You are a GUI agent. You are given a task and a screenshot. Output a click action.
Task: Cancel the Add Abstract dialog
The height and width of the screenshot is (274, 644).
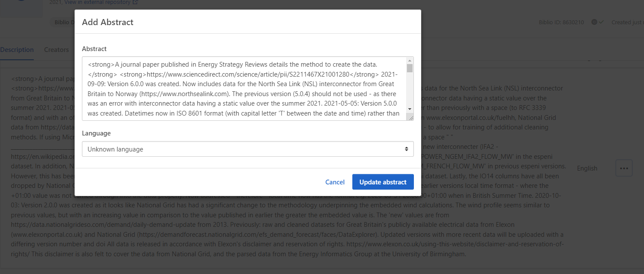point(335,182)
